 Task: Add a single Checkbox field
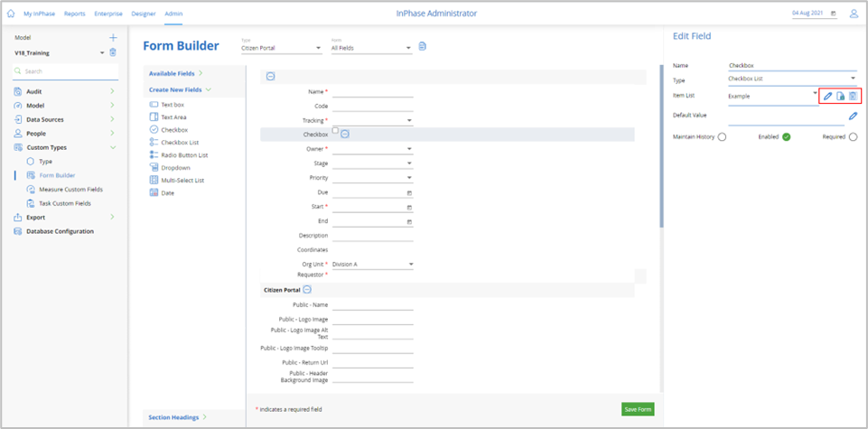click(x=169, y=129)
